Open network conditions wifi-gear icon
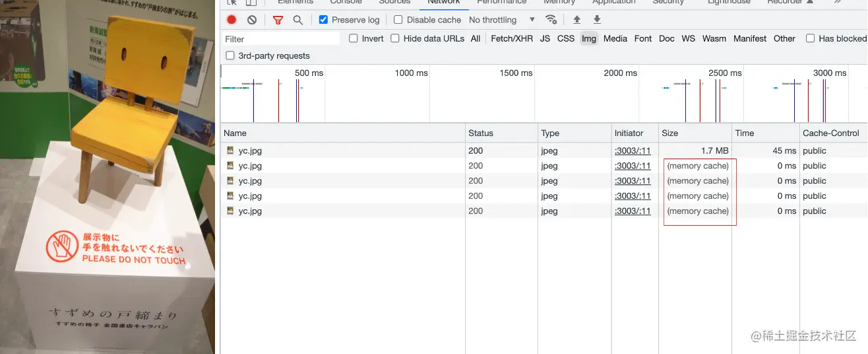This screenshot has width=868, height=354. coord(551,20)
